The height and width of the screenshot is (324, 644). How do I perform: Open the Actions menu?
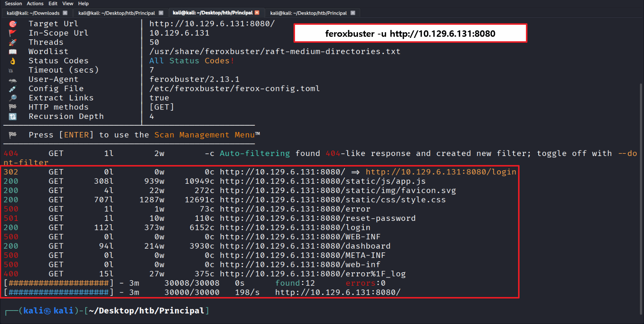[x=35, y=3]
